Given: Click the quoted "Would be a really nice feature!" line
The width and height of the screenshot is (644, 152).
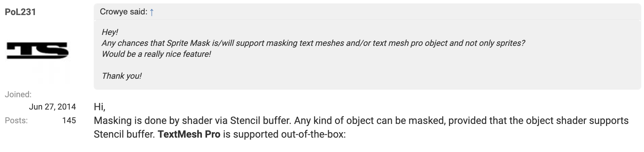Looking at the screenshot, I should click(156, 54).
